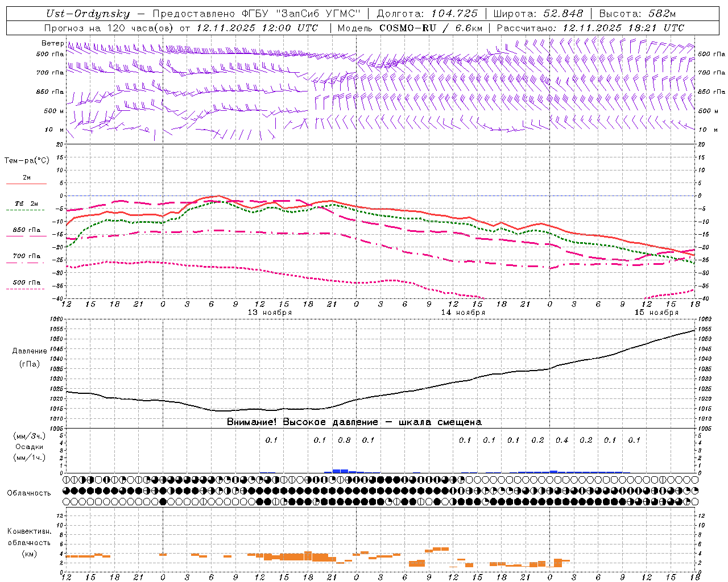This screenshot has width=728, height=582.
Task: Click the 'Давление' pressure label
Action: (30, 351)
